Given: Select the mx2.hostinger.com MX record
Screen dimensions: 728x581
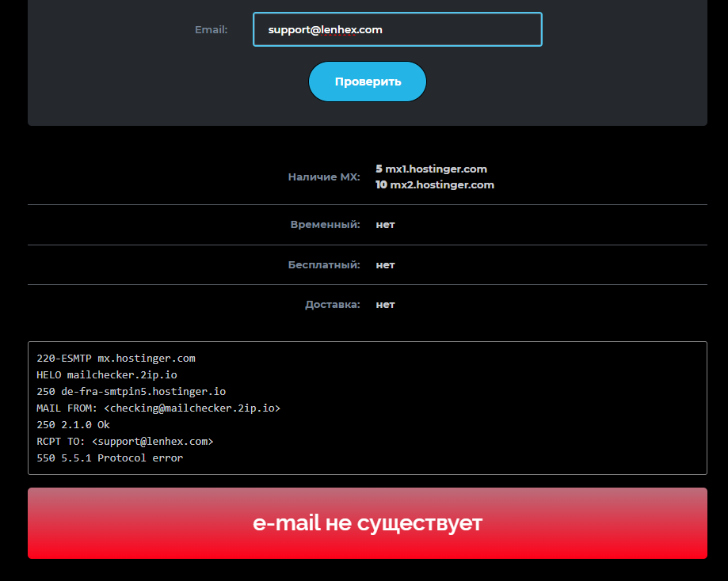Looking at the screenshot, I should (x=435, y=185).
